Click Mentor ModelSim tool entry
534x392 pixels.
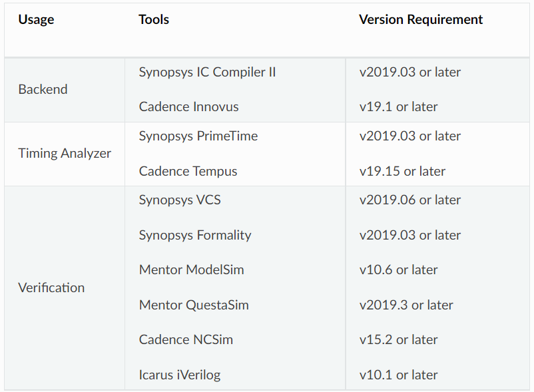191,270
